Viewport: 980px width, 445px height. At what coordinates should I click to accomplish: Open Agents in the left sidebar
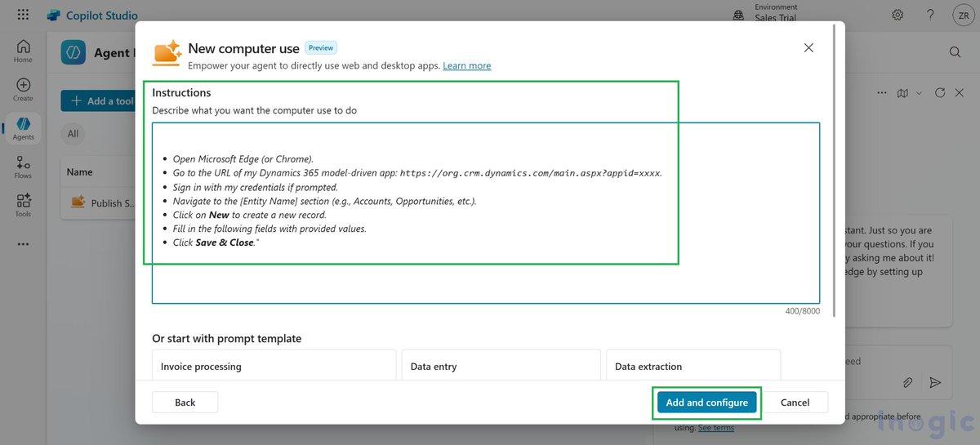[x=23, y=129]
